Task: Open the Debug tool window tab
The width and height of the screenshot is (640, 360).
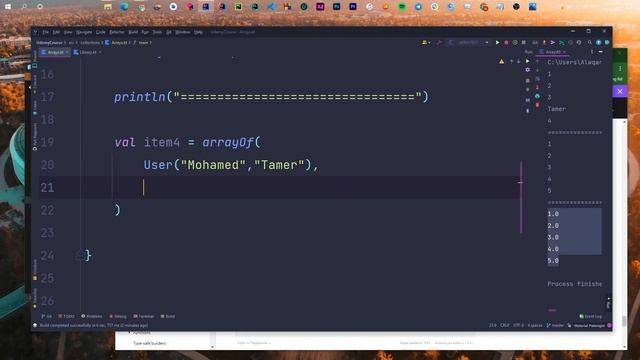Action: (x=118, y=316)
